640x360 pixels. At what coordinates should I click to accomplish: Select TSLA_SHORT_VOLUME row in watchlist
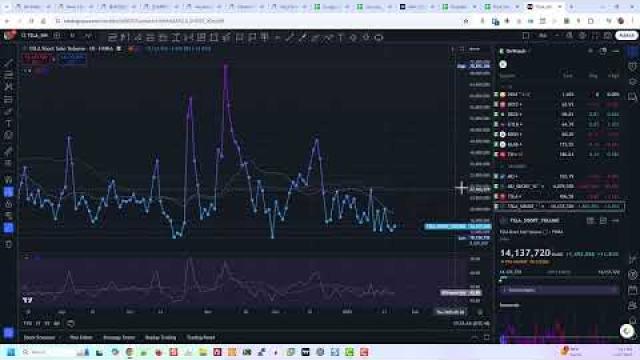coord(560,207)
